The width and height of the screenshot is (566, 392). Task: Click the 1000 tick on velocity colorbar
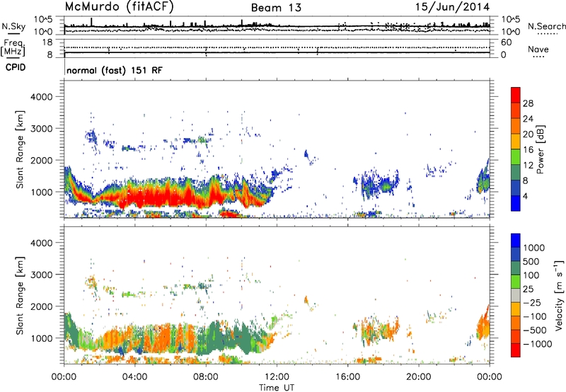(534, 248)
